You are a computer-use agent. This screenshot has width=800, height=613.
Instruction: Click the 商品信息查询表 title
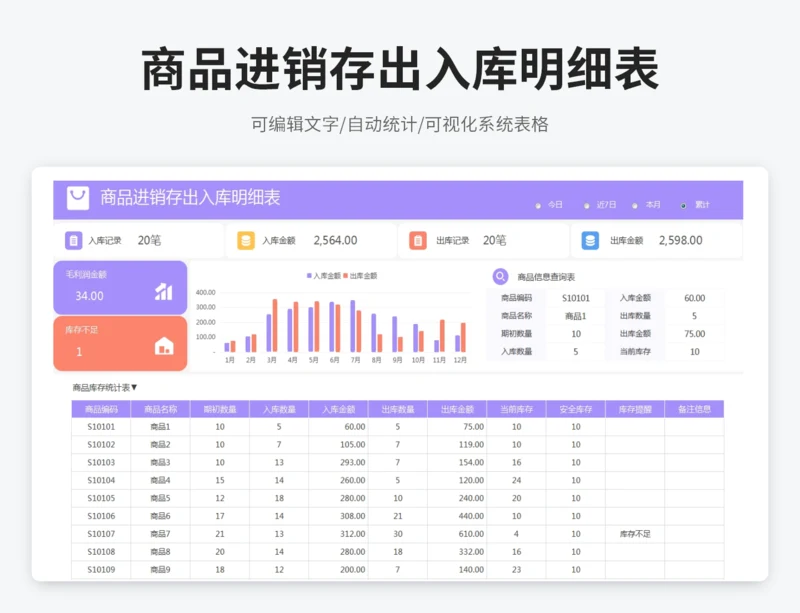(546, 277)
